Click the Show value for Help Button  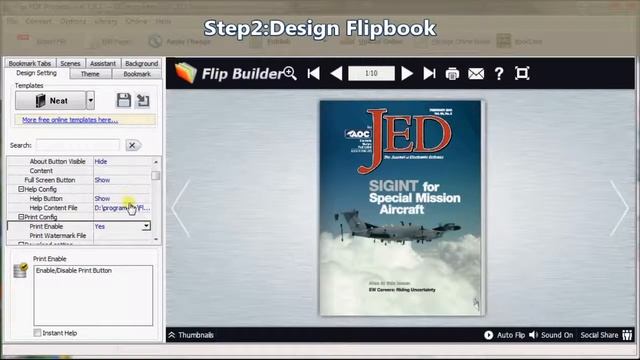coord(102,199)
